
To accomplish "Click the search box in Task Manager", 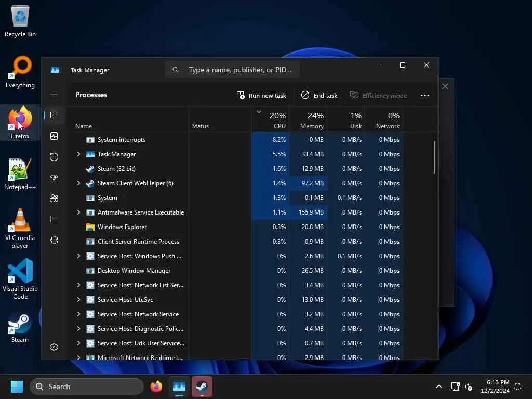I will click(x=232, y=70).
